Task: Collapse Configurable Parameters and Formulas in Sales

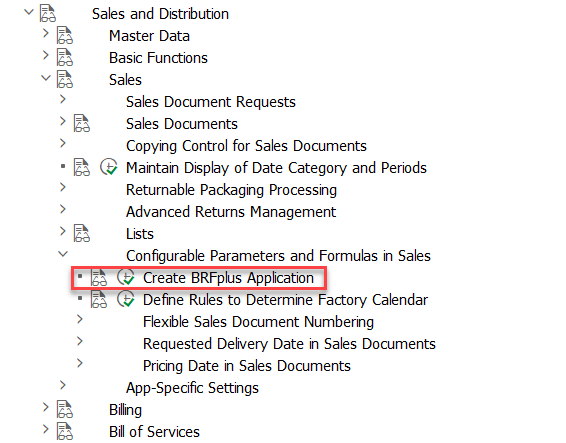Action: tap(63, 254)
